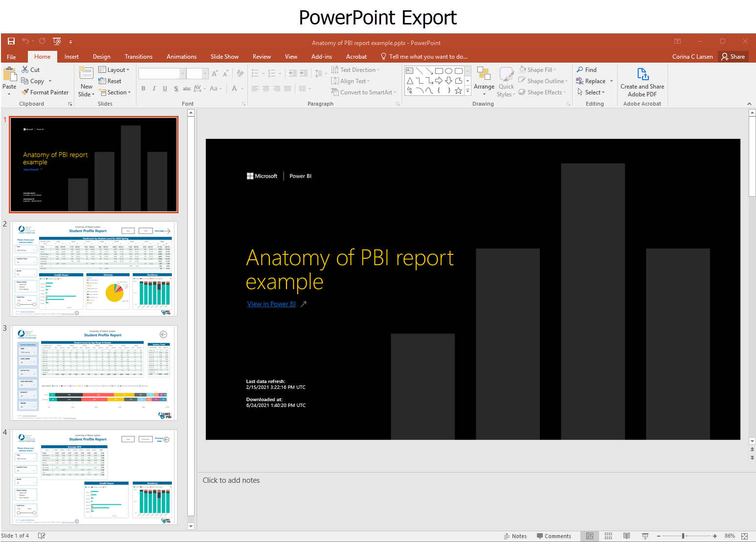
Task: Select the Normal view button
Action: pos(590,536)
